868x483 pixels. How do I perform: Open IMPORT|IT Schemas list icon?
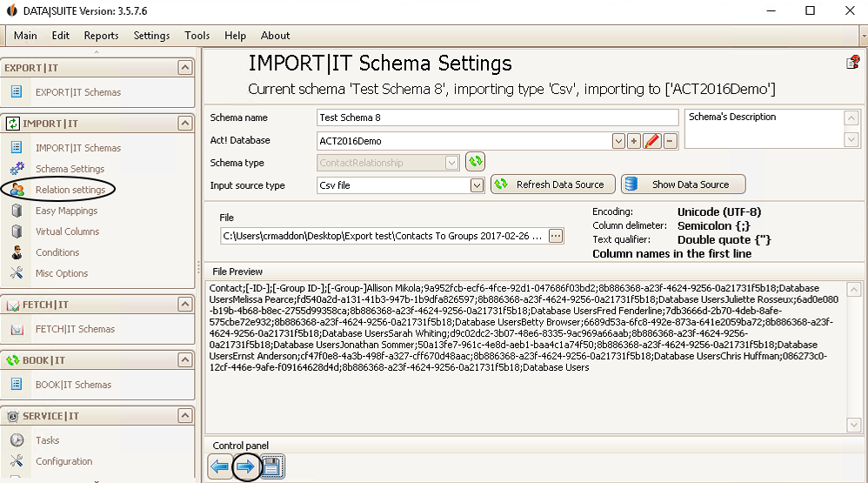(17, 147)
